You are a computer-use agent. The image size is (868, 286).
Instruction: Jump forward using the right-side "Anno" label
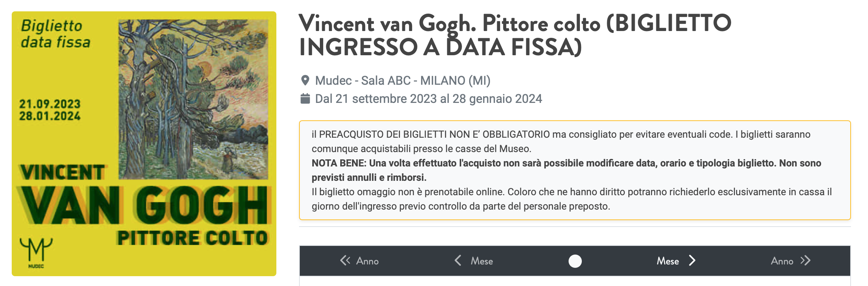tap(782, 261)
